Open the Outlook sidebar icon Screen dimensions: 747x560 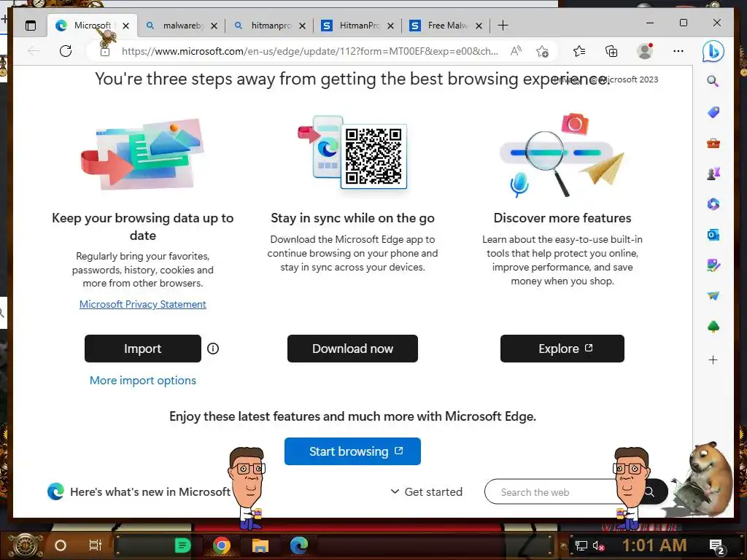coord(713,235)
